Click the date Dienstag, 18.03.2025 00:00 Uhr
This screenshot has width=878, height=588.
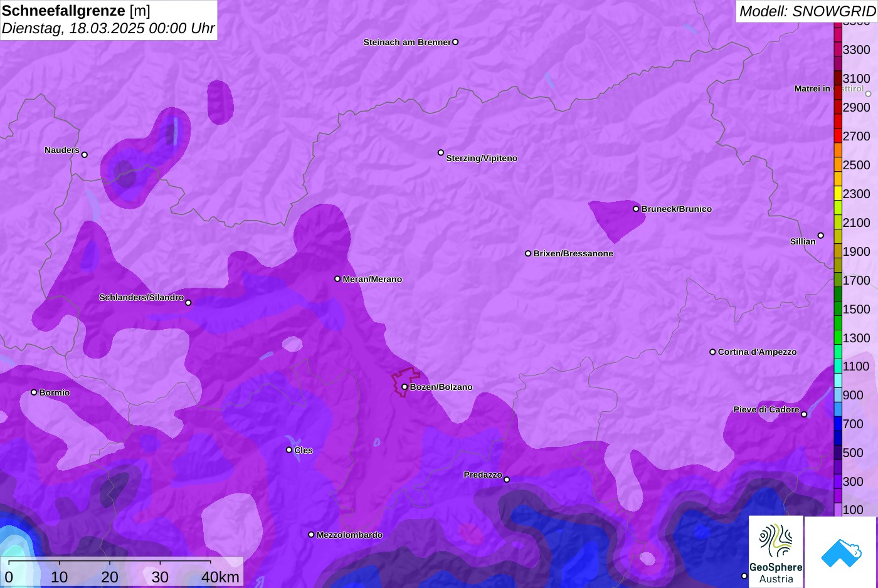click(x=108, y=28)
